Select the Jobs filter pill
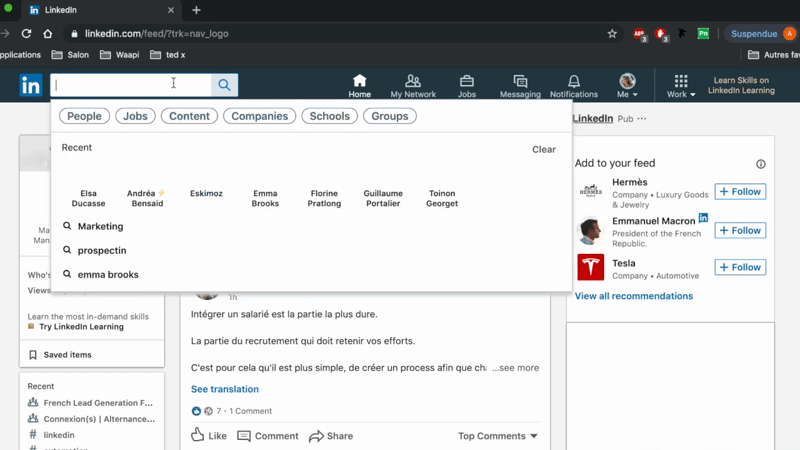Image resolution: width=800 pixels, height=450 pixels. [x=135, y=116]
